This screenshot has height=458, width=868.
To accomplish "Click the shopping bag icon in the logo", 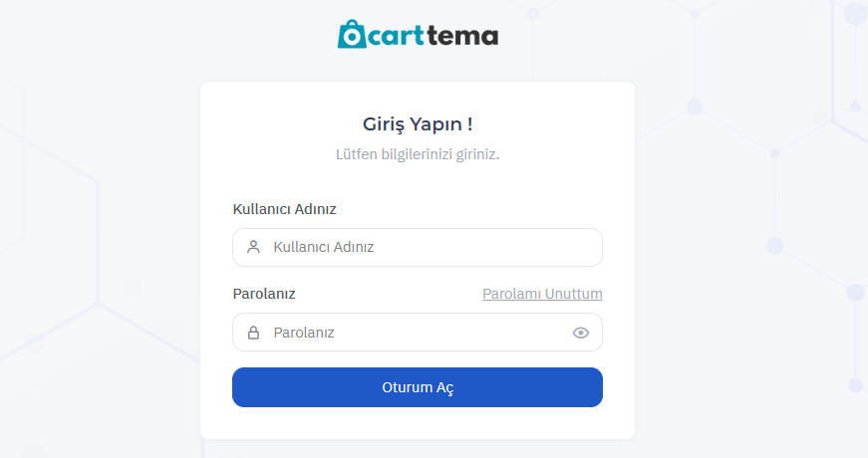I will pos(352,34).
